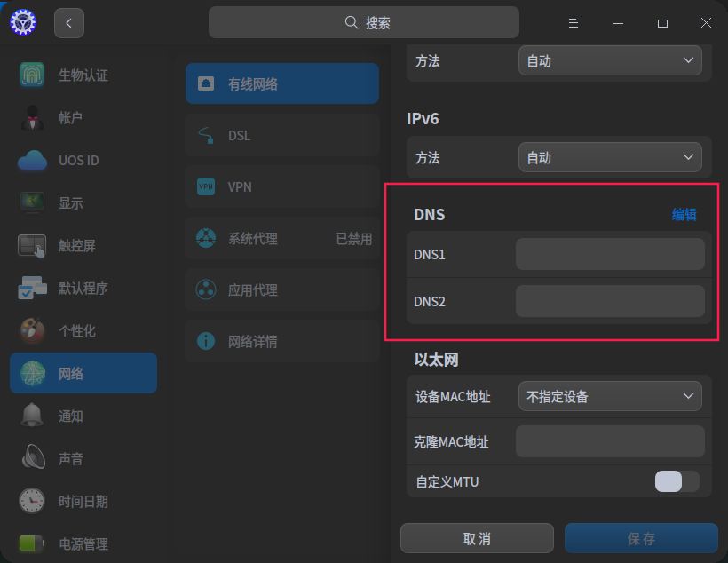Toggle the 自定义MTU switch on

click(x=677, y=481)
